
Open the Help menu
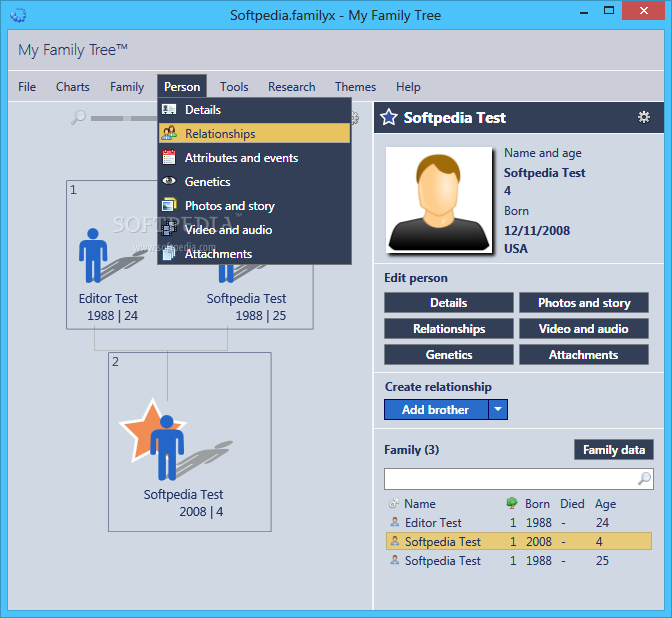(408, 87)
